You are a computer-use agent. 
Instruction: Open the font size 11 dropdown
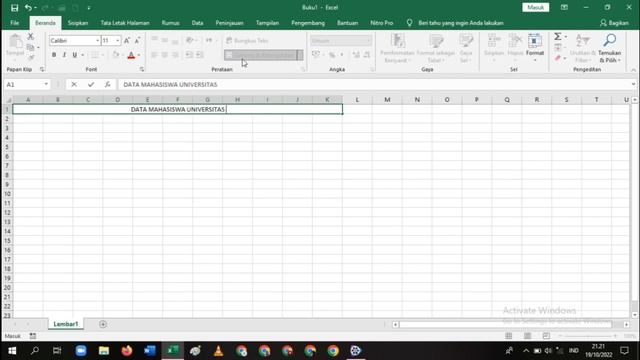pyautogui.click(x=118, y=40)
